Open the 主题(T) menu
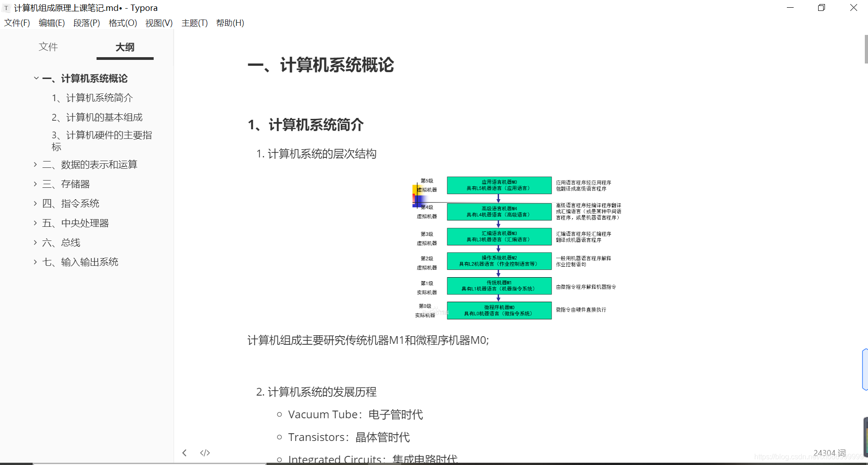 coord(194,23)
